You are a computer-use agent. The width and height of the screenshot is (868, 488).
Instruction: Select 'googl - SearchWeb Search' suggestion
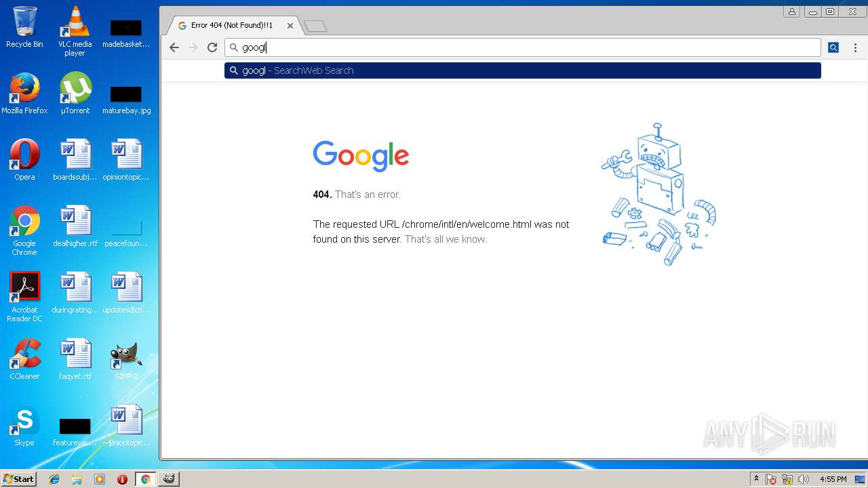523,70
